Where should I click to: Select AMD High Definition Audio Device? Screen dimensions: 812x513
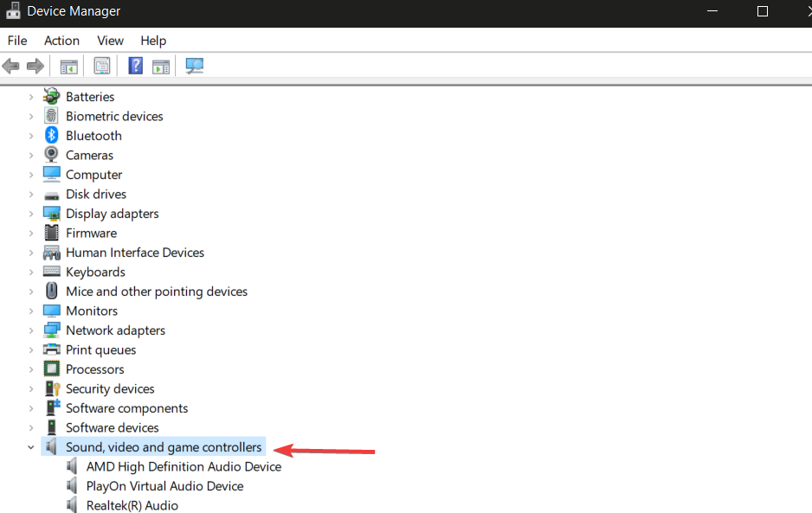tap(184, 467)
